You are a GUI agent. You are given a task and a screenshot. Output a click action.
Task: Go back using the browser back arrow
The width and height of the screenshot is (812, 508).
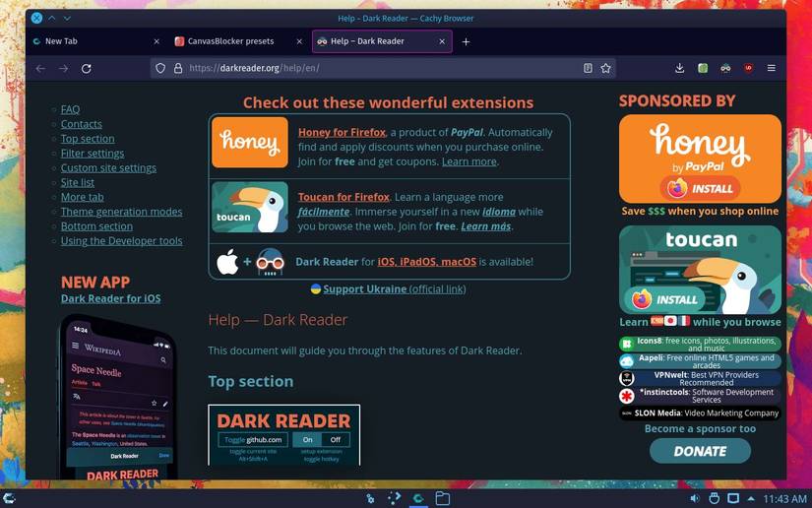point(40,68)
